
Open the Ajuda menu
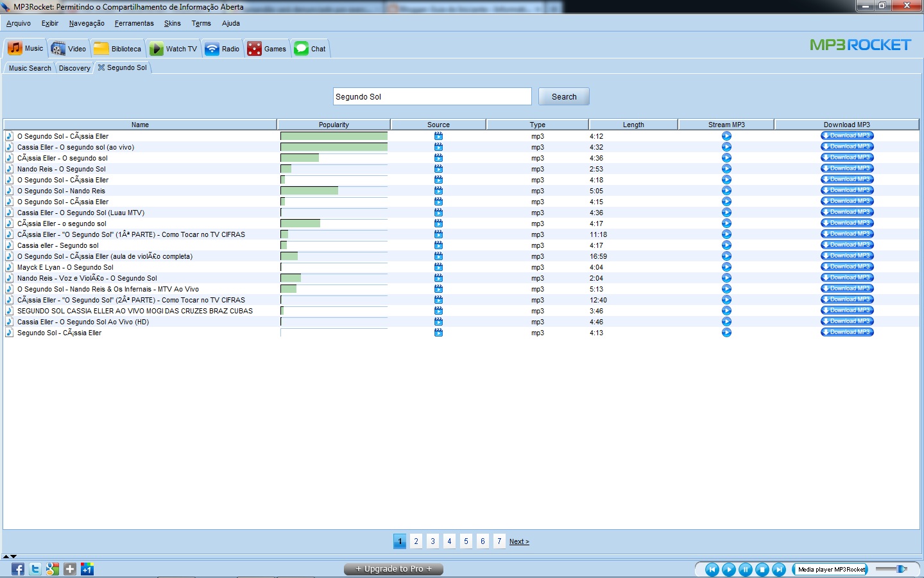231,23
